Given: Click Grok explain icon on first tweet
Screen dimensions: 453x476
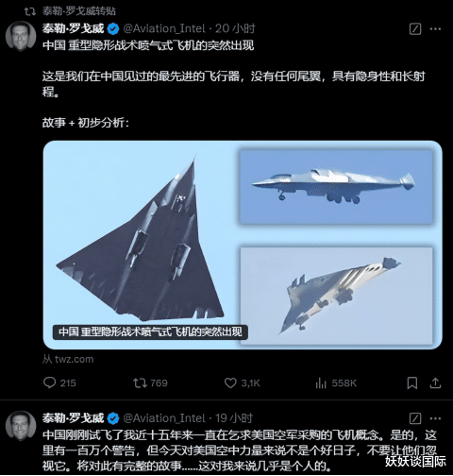Looking at the screenshot, I should point(415,29).
